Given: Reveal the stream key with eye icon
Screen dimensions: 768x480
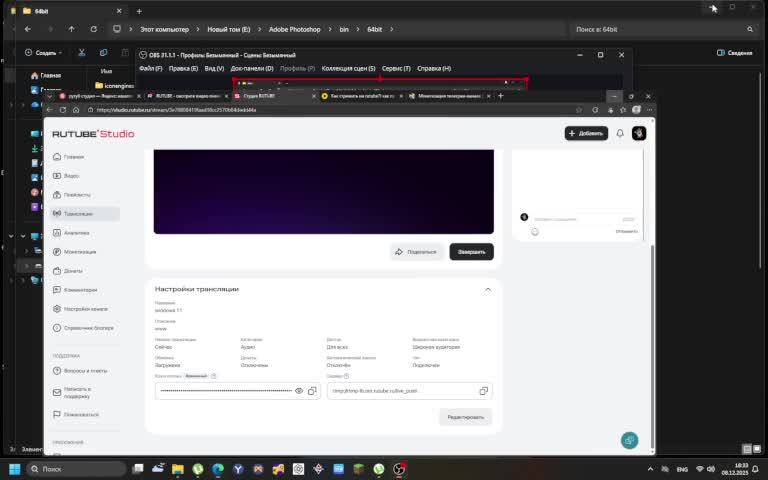Looking at the screenshot, I should pyautogui.click(x=299, y=391).
